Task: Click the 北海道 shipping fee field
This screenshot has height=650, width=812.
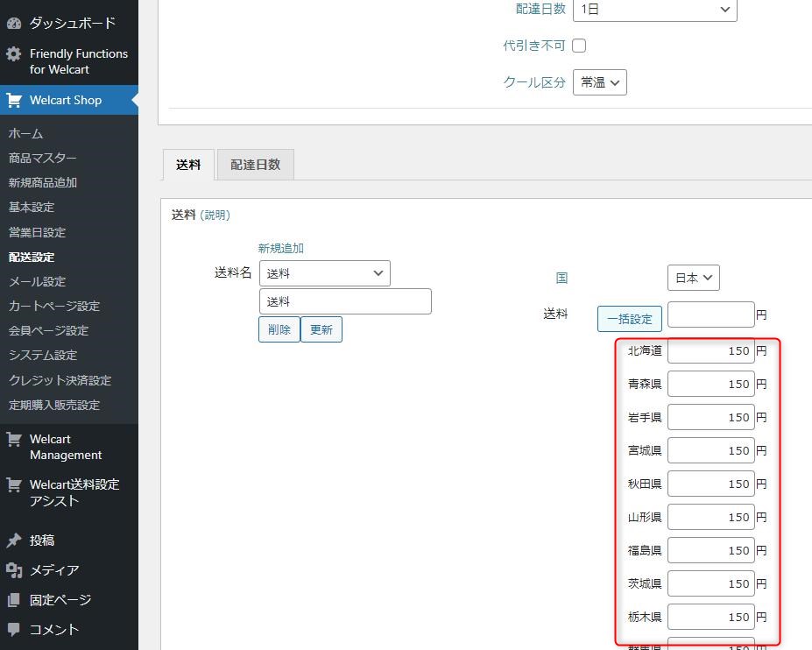Action: (710, 351)
